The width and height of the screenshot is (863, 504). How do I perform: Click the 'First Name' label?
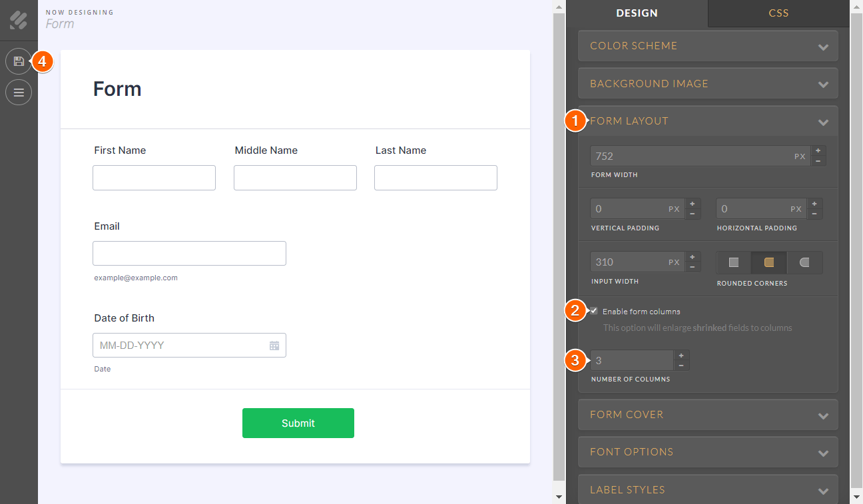click(x=120, y=150)
